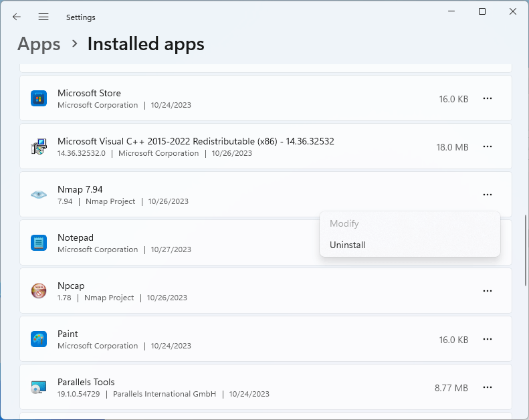The width and height of the screenshot is (529, 420).
Task: Open more options for Paint
Action: [x=488, y=339]
